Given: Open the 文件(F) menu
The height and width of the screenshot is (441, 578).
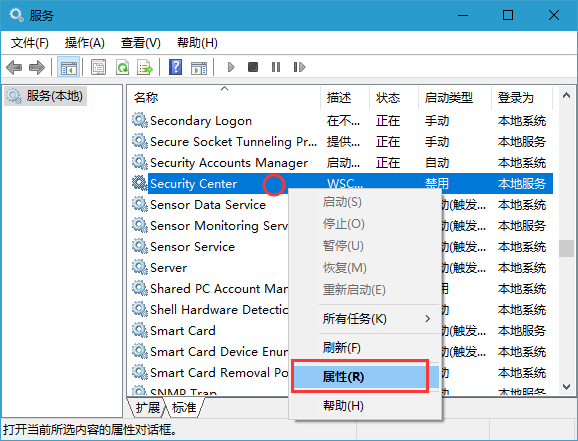Looking at the screenshot, I should (x=30, y=43).
